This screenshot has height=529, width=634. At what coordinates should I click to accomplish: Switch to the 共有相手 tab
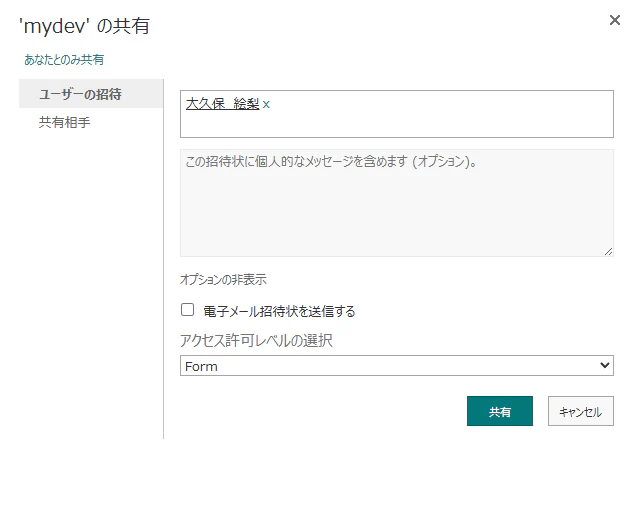[x=64, y=122]
